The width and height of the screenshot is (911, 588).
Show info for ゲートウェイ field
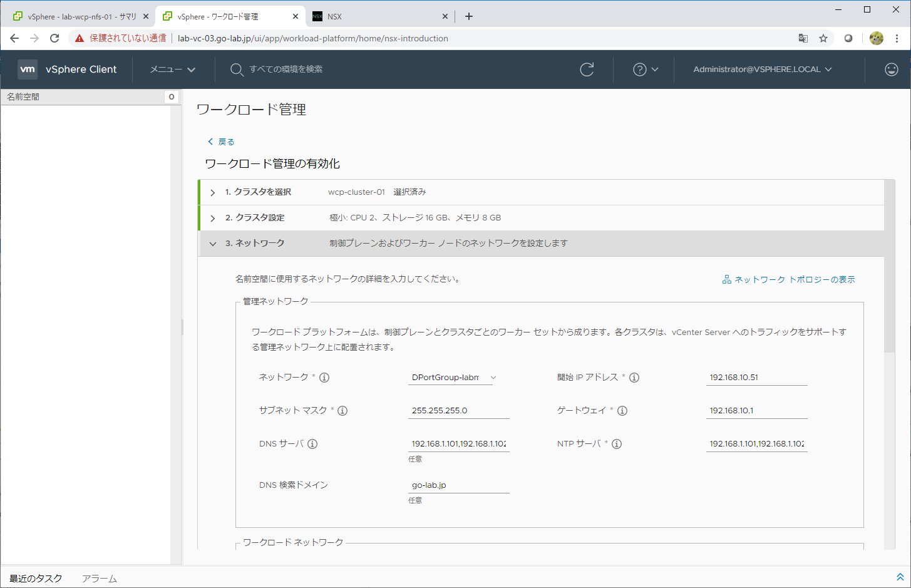pos(622,411)
